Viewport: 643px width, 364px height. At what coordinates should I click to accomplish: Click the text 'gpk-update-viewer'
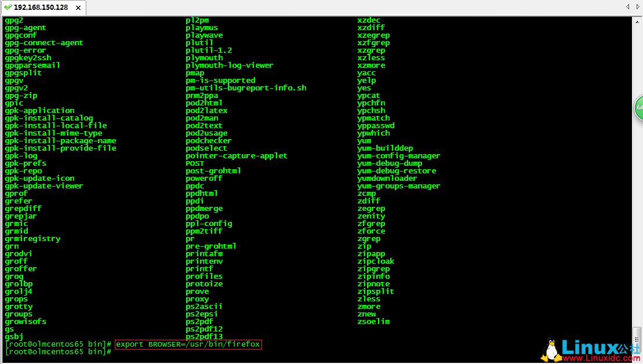pyautogui.click(x=44, y=185)
